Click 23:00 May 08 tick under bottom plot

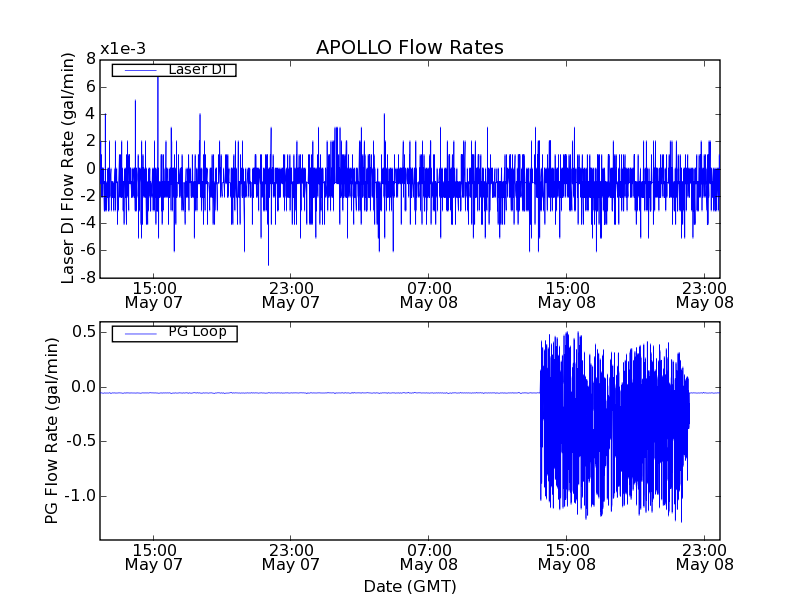pyautogui.click(x=705, y=557)
